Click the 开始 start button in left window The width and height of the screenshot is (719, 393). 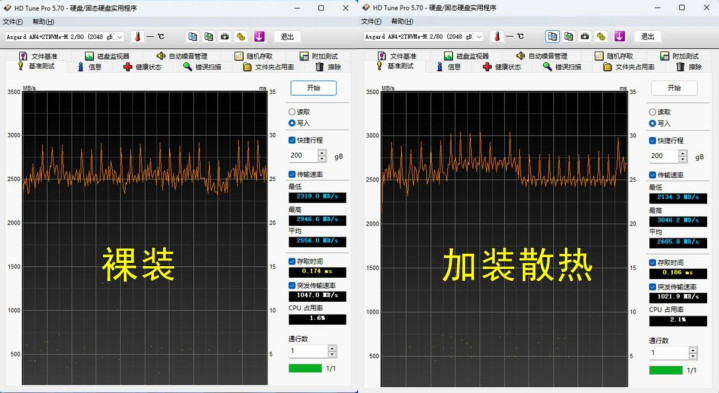coord(314,88)
